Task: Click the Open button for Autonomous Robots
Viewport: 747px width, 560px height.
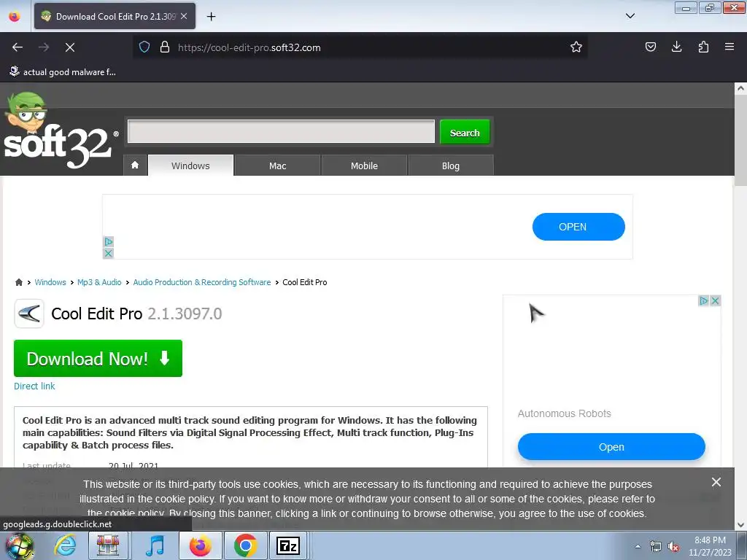Action: [611, 447]
